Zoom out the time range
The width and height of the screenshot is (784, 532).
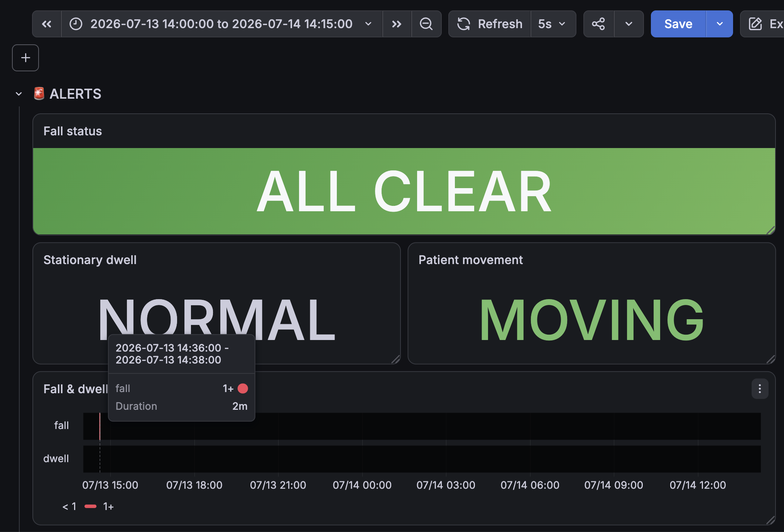click(426, 24)
